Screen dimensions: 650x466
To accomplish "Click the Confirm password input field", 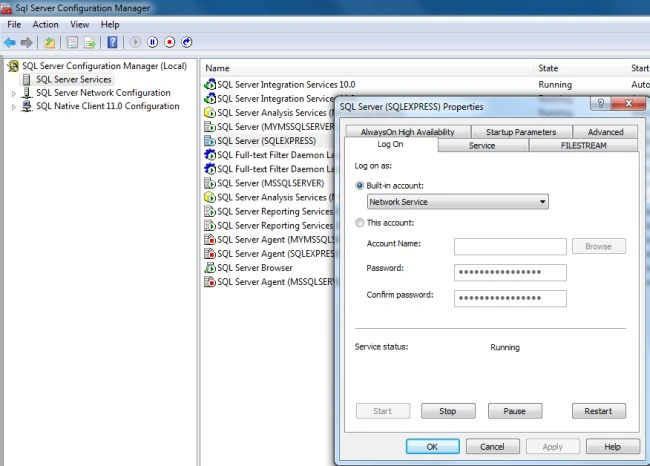I will coord(510,299).
